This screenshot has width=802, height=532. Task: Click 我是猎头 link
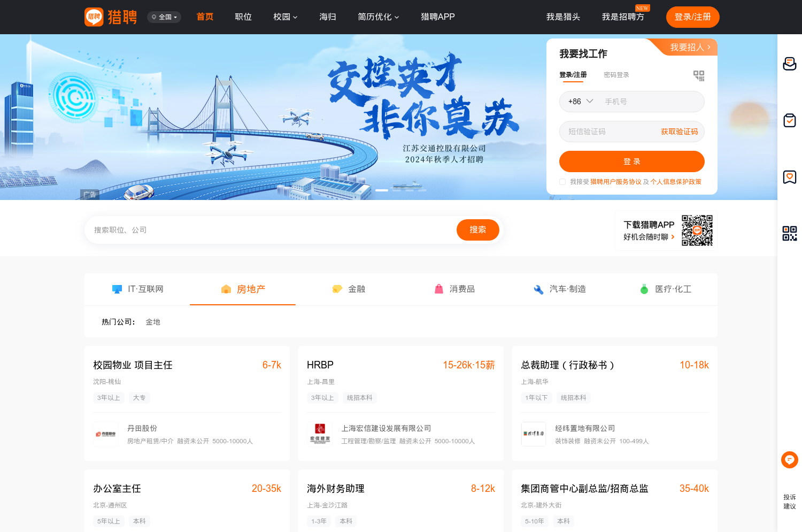[563, 17]
